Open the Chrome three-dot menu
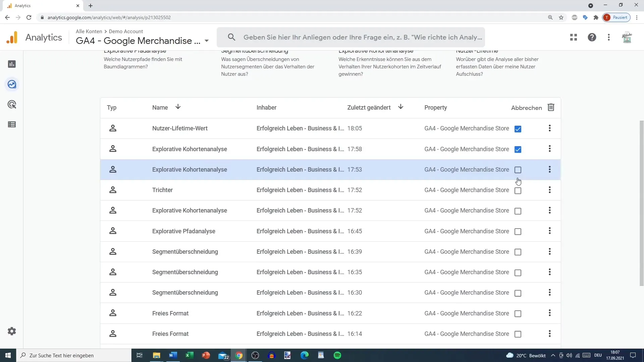Screen dimensions: 644x362 point(637,17)
